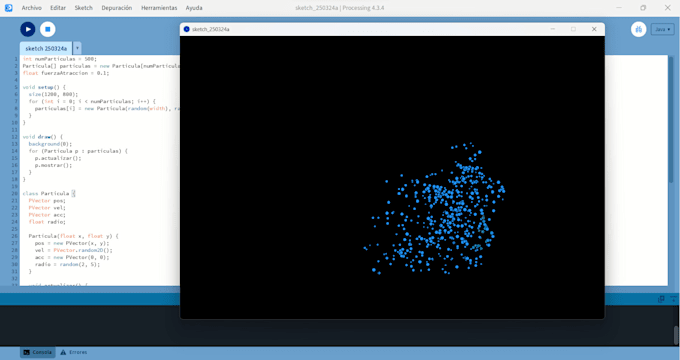Open the Java mode dropdown
Viewport: 680px width, 360px height.
point(662,29)
